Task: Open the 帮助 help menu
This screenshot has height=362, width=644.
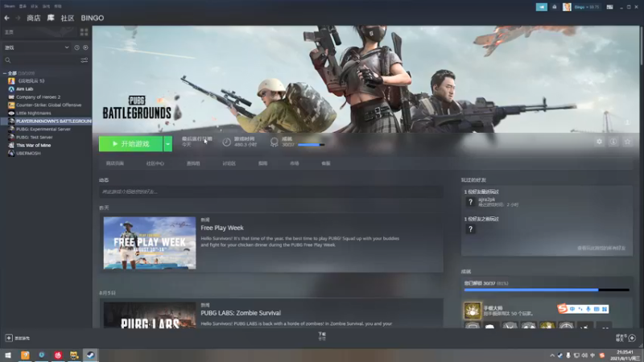Action: 58,6
